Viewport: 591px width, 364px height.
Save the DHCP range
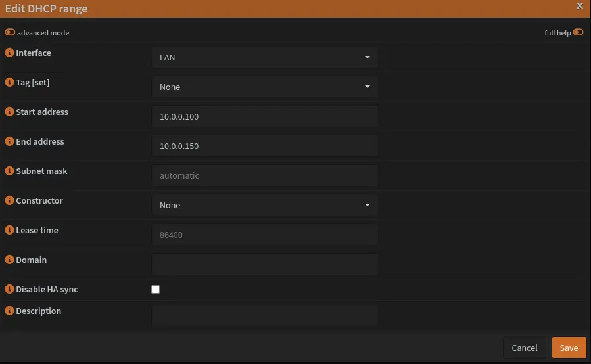coord(569,348)
